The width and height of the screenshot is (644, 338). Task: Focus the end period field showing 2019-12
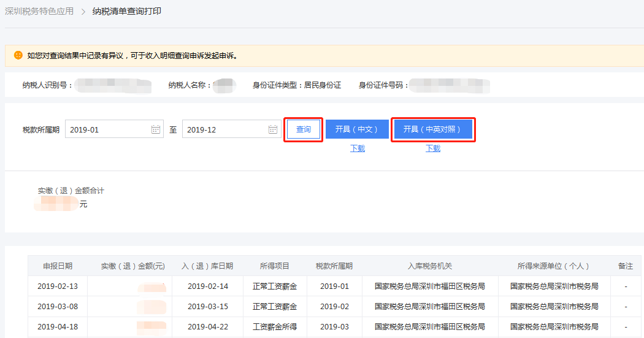pos(224,129)
